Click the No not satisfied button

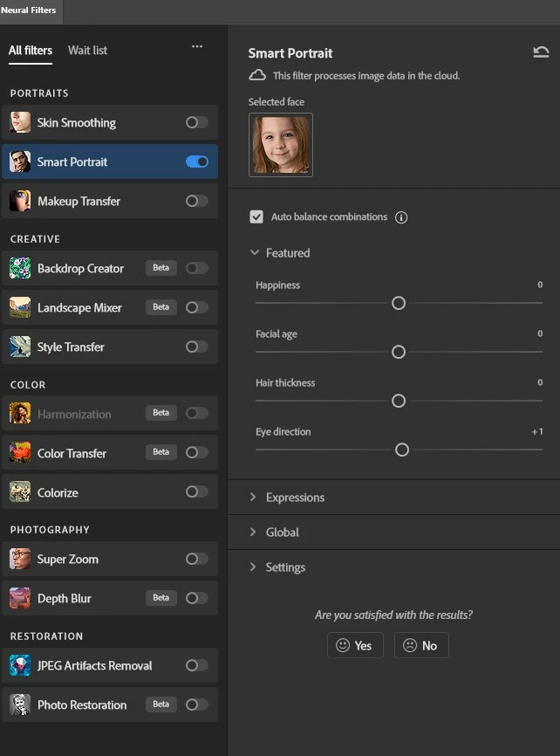click(421, 645)
